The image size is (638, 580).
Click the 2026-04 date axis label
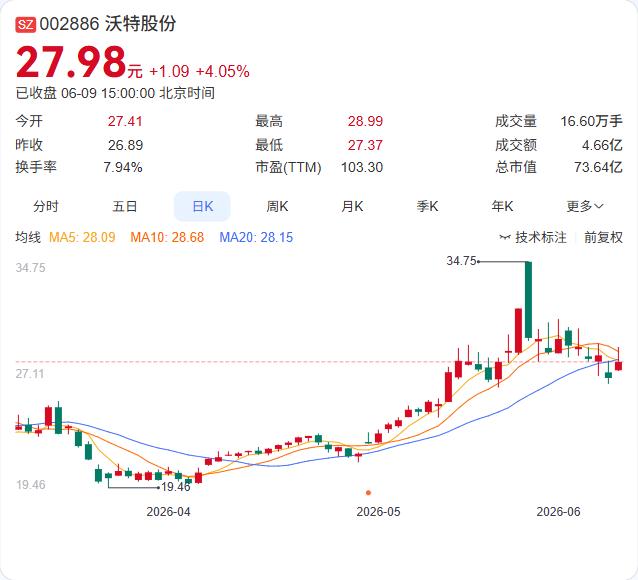168,512
